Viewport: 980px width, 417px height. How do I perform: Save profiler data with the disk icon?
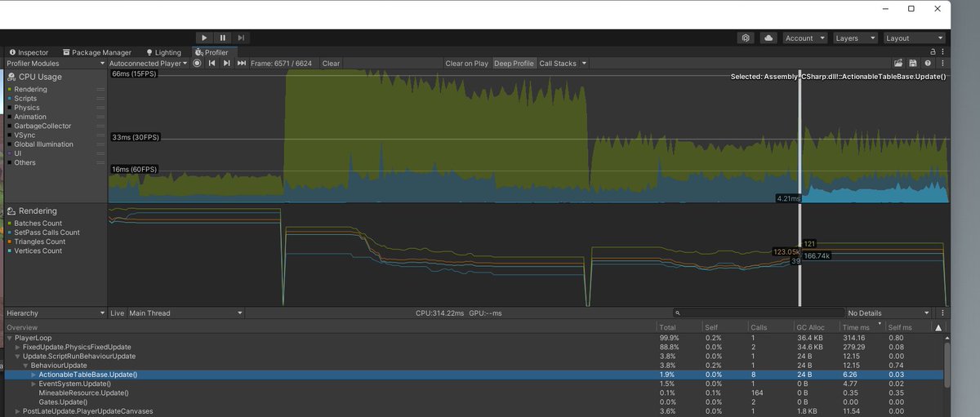point(913,64)
